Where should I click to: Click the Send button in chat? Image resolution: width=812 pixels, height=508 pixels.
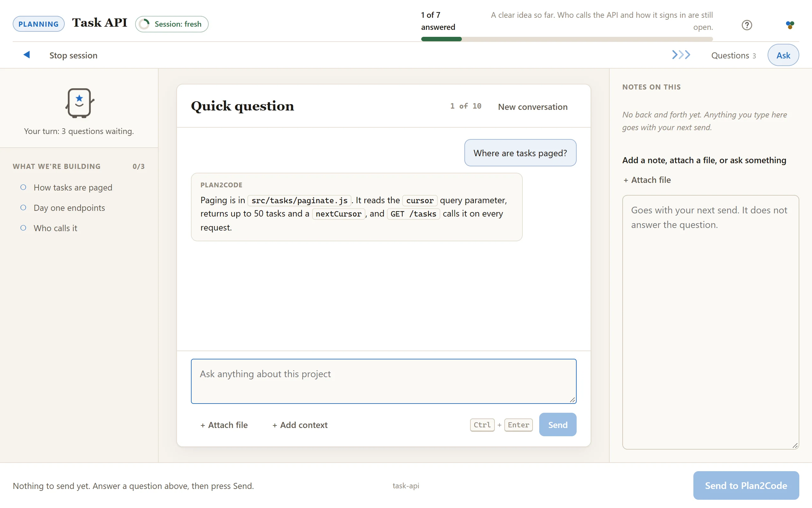pos(558,425)
